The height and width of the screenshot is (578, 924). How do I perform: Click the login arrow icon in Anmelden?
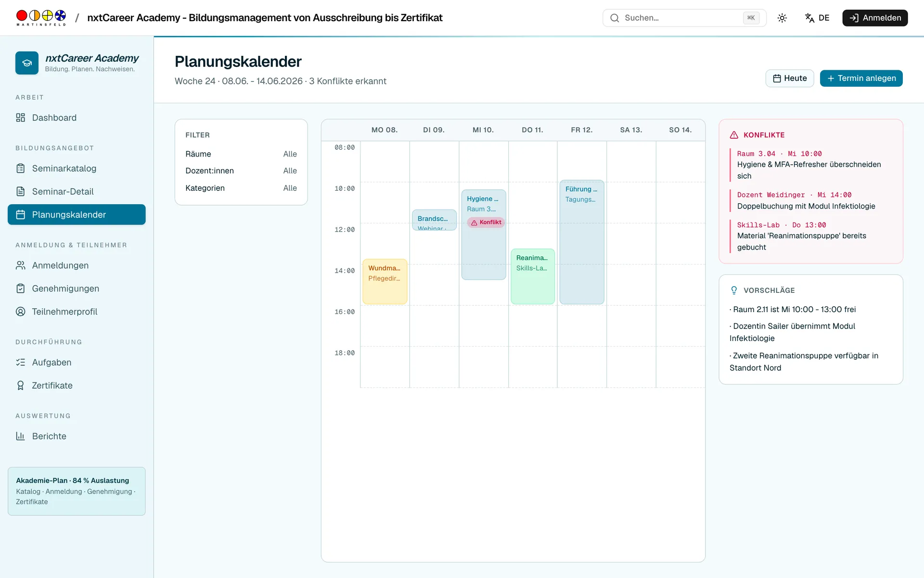(x=854, y=18)
